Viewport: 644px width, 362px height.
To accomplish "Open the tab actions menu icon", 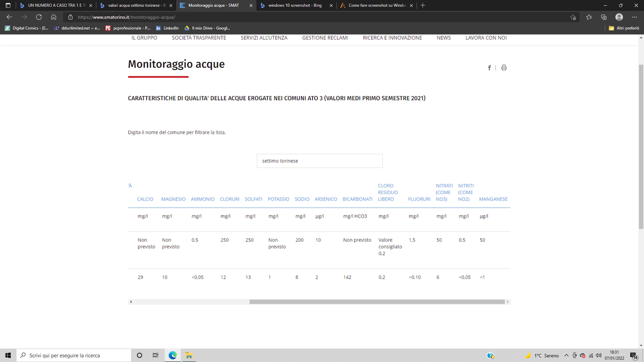I will pyautogui.click(x=8, y=6).
